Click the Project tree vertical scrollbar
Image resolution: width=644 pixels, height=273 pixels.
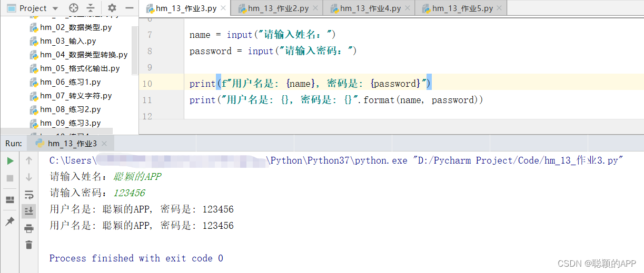click(x=135, y=50)
